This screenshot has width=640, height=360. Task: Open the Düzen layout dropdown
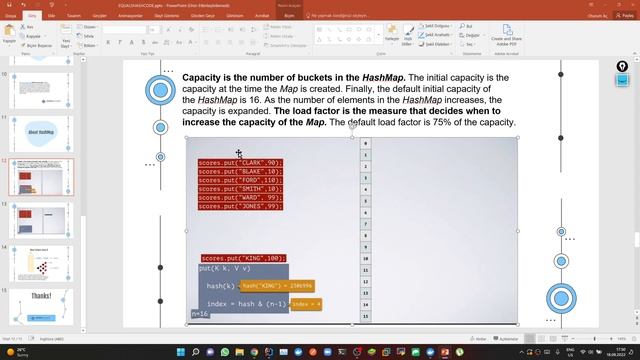87,27
